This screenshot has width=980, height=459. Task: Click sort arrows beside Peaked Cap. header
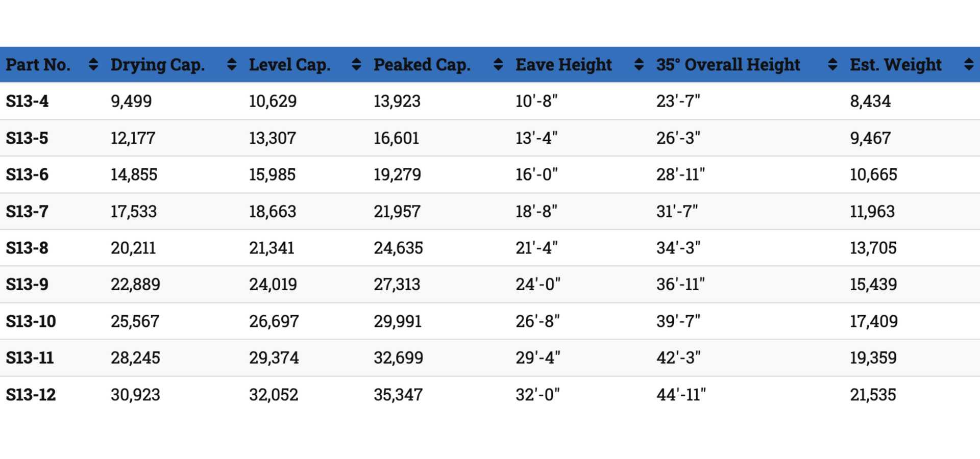[499, 64]
